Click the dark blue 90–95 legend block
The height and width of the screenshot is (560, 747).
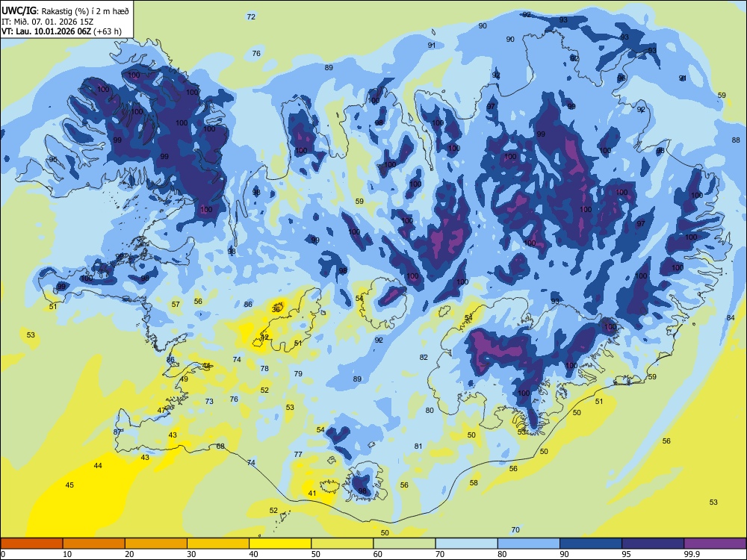591,544
